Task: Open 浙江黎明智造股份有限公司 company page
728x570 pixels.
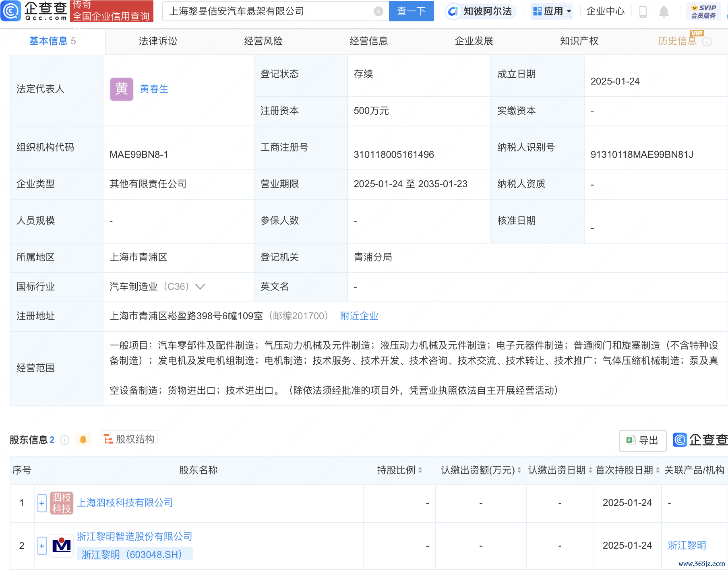Action: (x=134, y=537)
